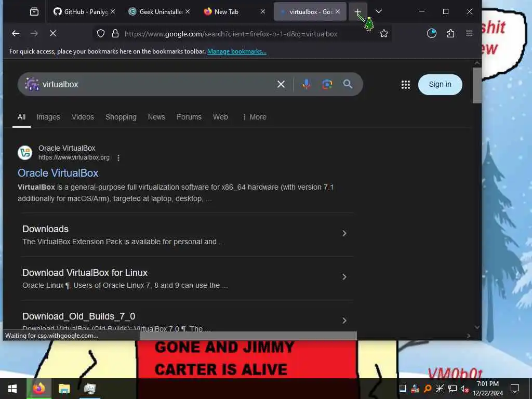Start voice search with microphone
The height and width of the screenshot is (399, 532).
coord(307,84)
